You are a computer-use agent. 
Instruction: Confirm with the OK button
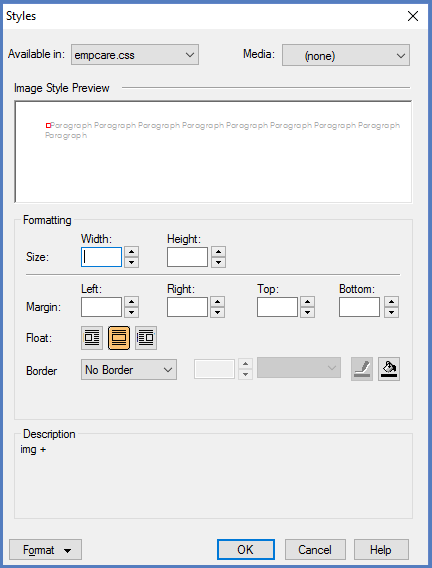pos(246,550)
